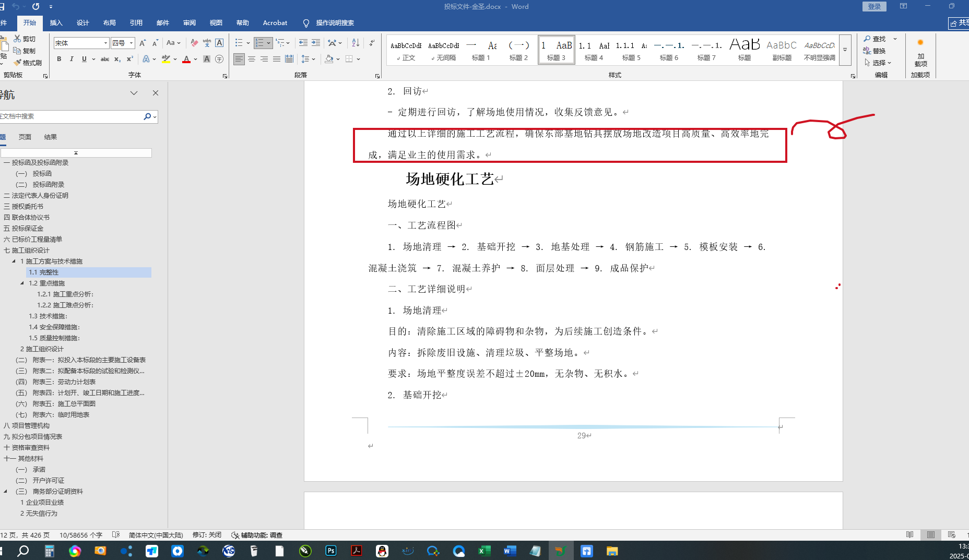Screen dimensions: 969x560
Task: Click the search magnifier in navigation pane
Action: pyautogui.click(x=148, y=116)
